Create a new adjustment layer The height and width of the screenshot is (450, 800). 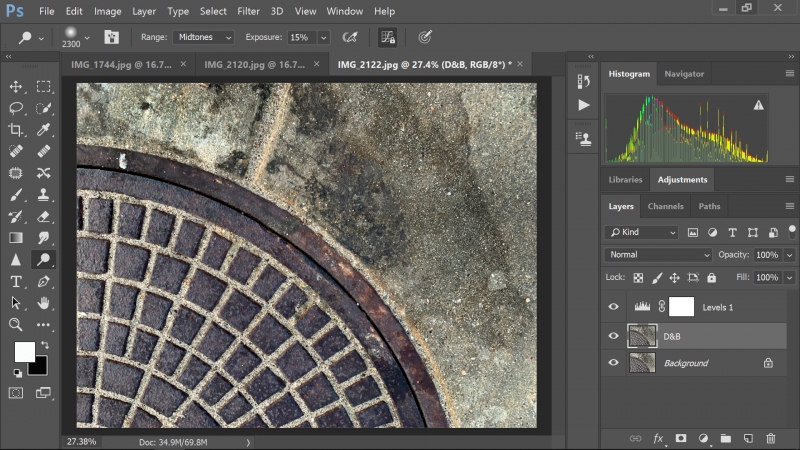(x=703, y=438)
